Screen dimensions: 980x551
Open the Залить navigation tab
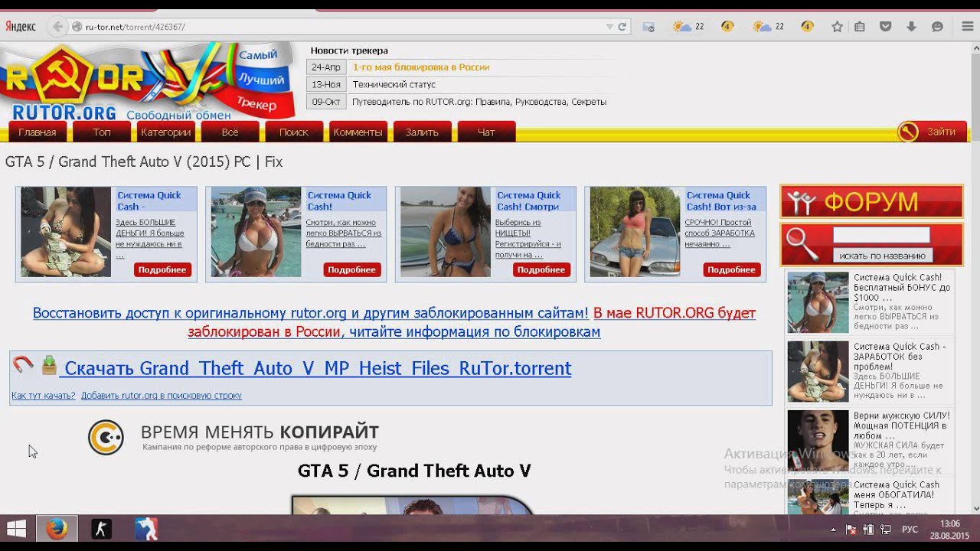click(422, 132)
